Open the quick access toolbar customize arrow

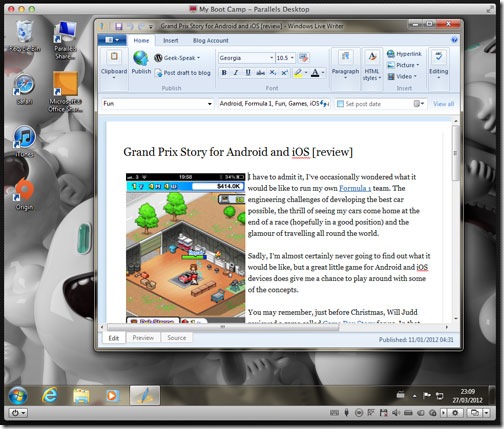[x=151, y=27]
